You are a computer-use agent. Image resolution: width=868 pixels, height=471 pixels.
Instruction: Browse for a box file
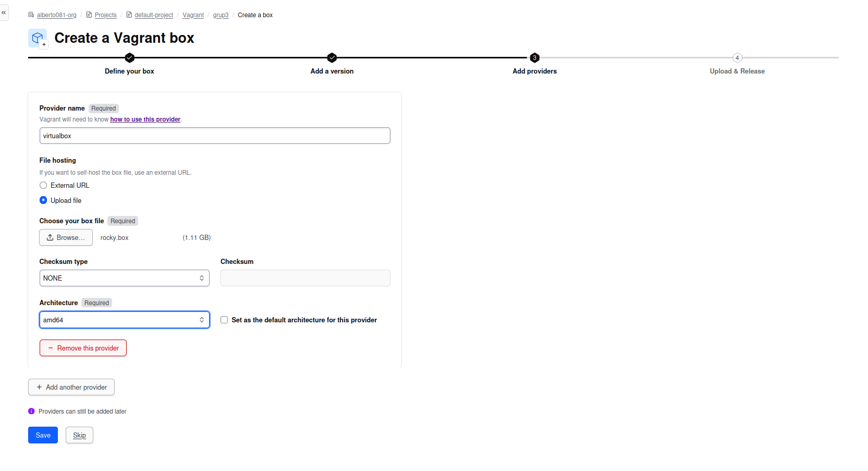(x=66, y=237)
